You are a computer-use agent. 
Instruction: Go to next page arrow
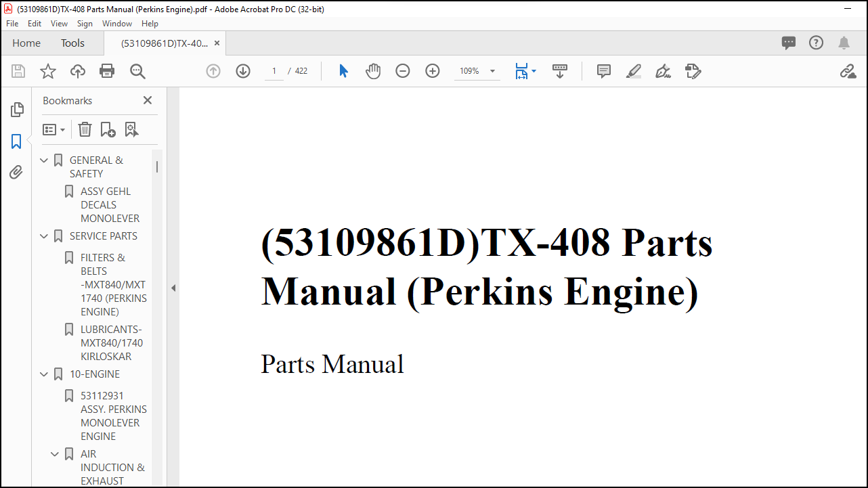pyautogui.click(x=243, y=71)
